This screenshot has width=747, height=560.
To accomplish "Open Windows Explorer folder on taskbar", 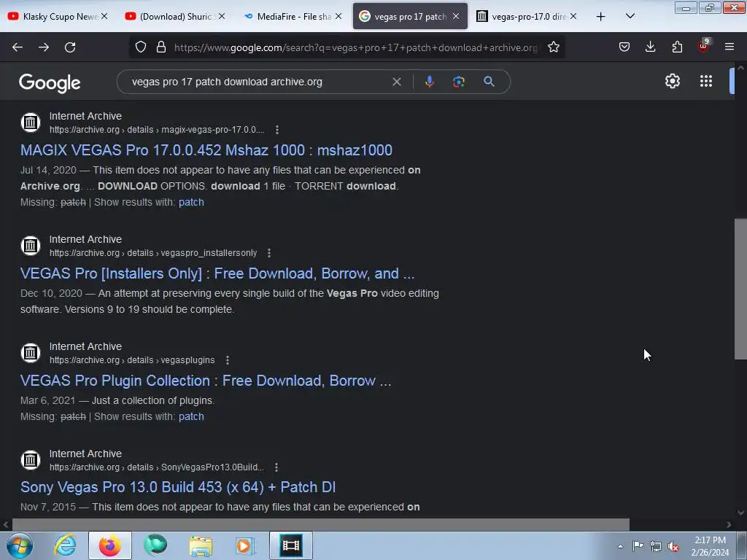I will (x=200, y=545).
